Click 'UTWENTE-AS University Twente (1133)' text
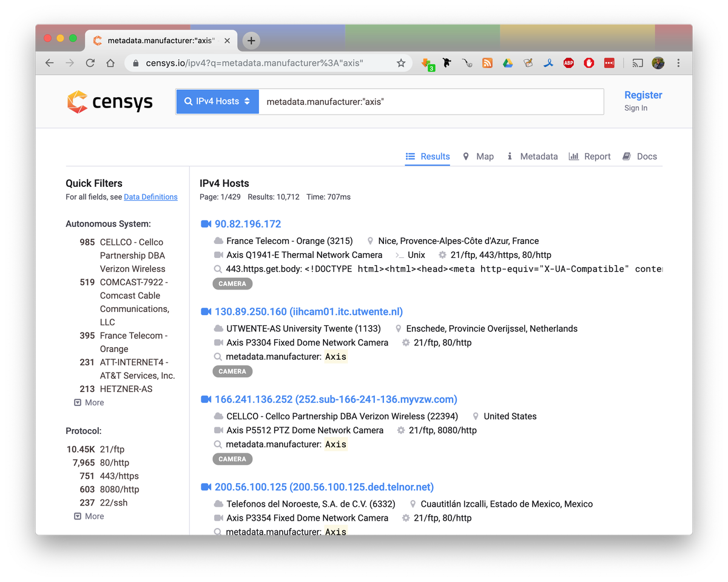The height and width of the screenshot is (582, 728). tap(303, 328)
